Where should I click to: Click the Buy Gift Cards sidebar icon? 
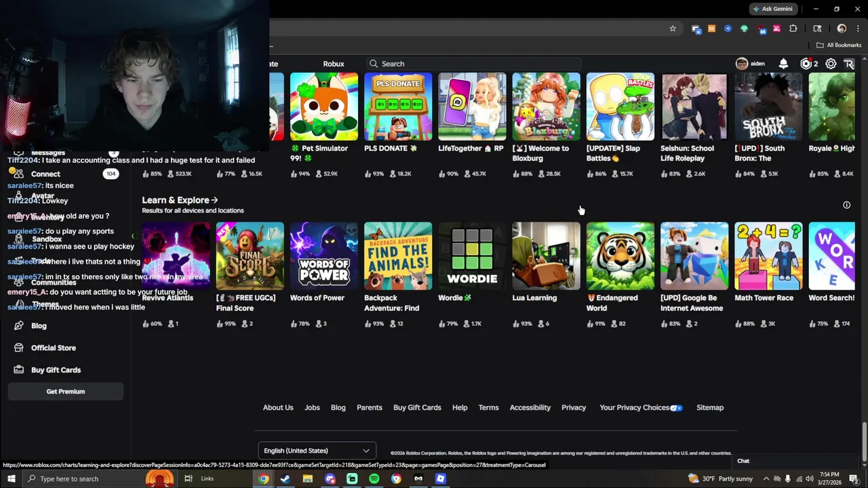coord(18,370)
